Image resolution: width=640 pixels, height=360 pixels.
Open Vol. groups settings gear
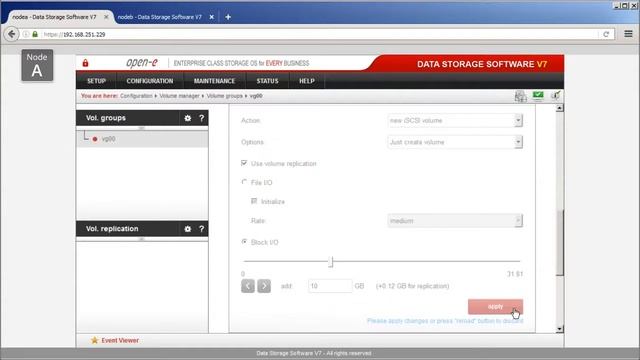[x=188, y=118]
